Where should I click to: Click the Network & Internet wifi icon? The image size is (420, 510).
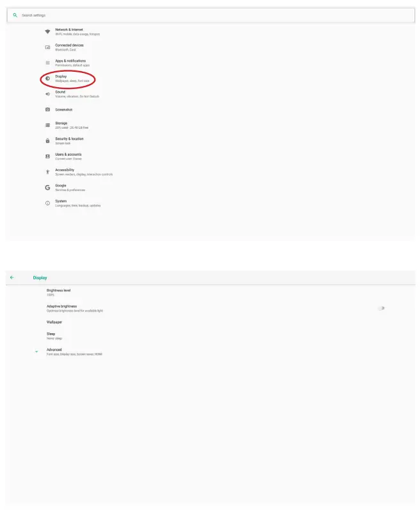point(47,31)
